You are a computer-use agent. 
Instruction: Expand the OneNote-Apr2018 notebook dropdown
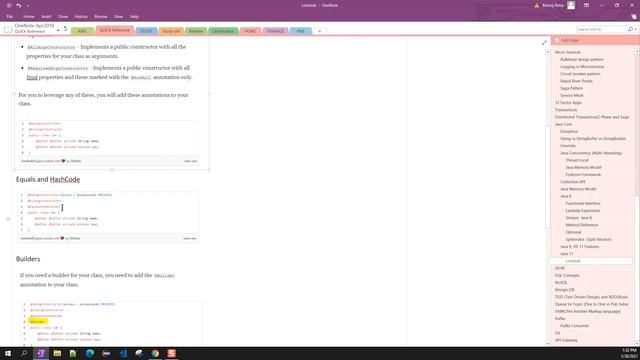tap(58, 30)
